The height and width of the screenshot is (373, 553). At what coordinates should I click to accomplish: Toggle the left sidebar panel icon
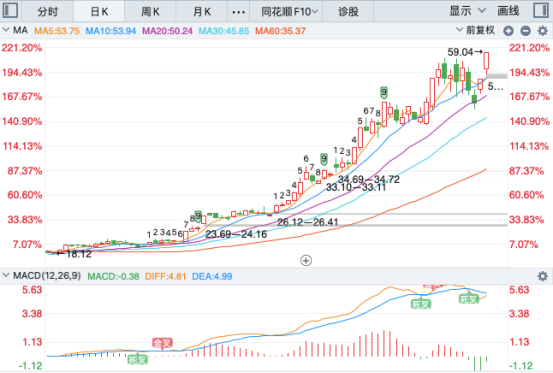(10, 10)
